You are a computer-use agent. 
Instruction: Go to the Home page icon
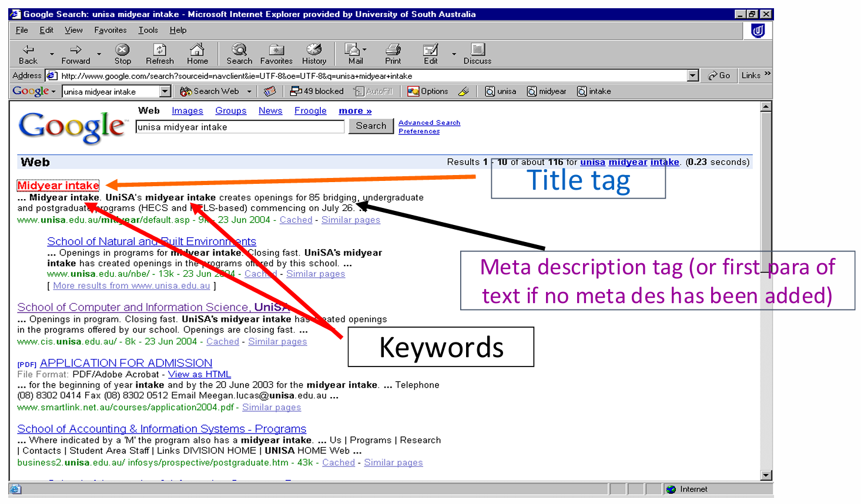[197, 54]
